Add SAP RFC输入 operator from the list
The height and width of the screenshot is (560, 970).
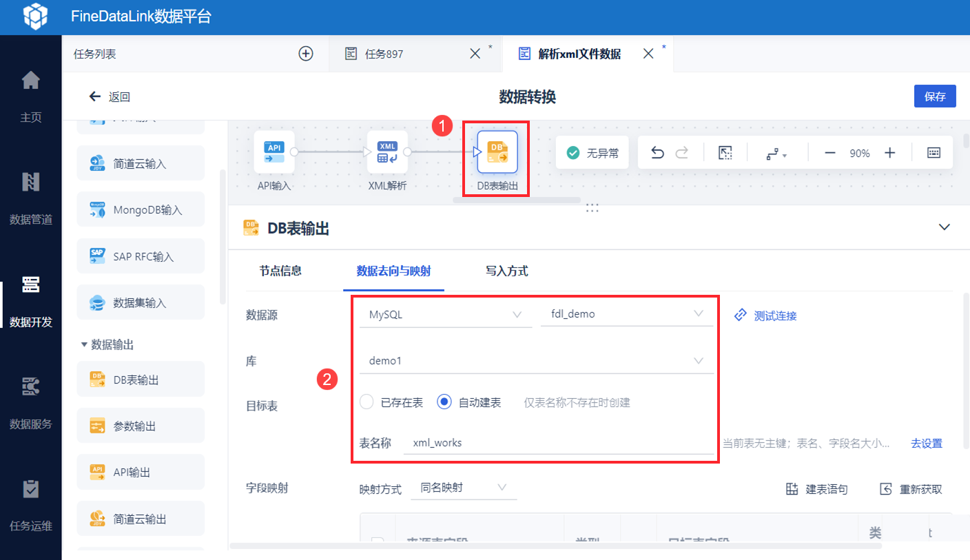[141, 256]
